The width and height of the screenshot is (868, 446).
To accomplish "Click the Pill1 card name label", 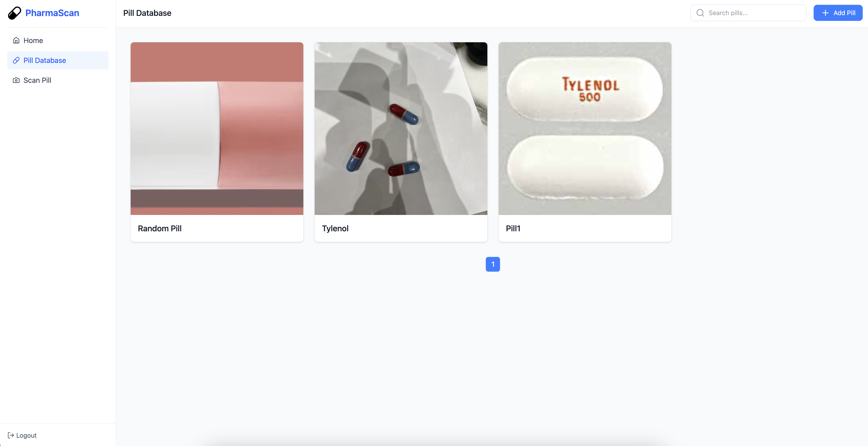I will (x=513, y=228).
